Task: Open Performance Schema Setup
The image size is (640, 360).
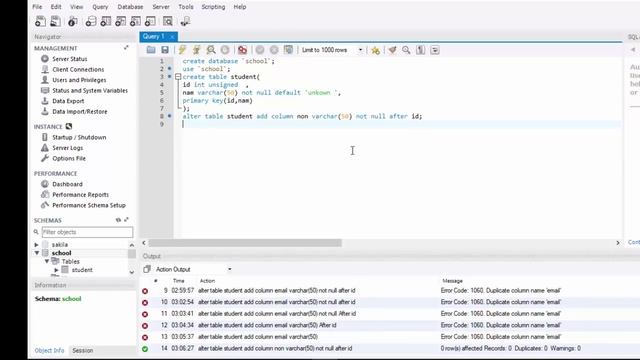Action: point(89,205)
